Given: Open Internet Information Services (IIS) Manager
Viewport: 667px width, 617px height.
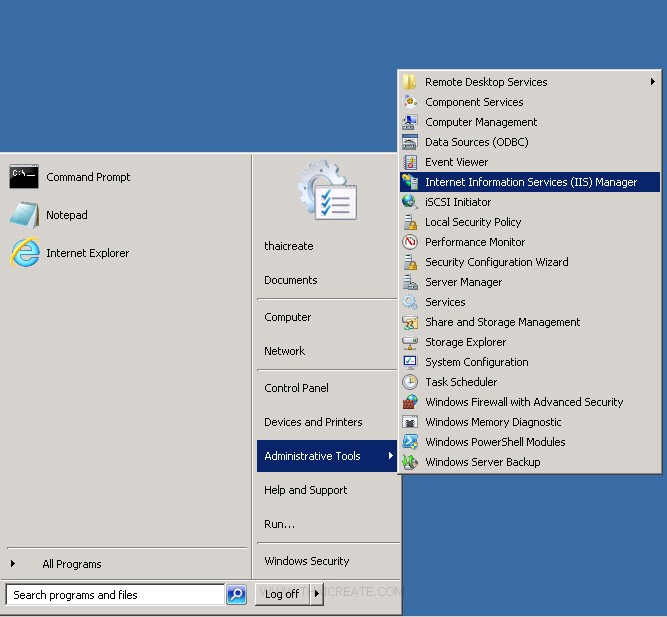Looking at the screenshot, I should (x=530, y=182).
